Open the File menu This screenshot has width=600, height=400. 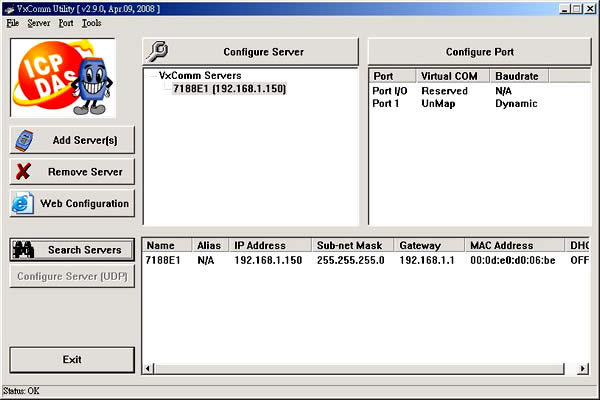(x=12, y=22)
